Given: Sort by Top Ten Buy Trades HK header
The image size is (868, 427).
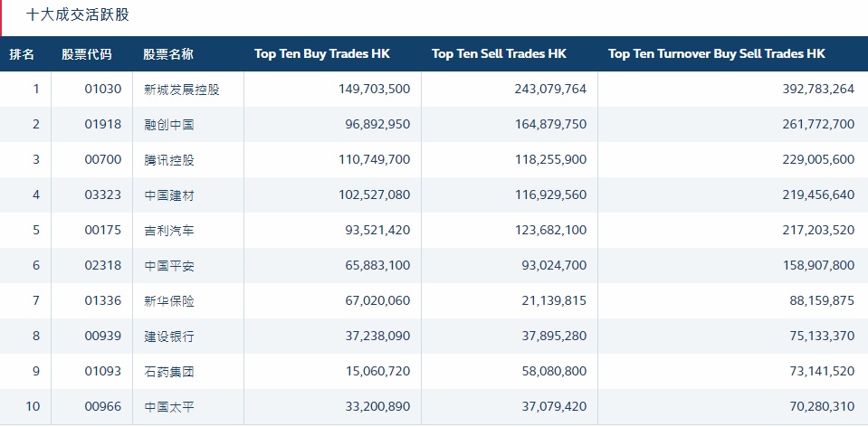Looking at the screenshot, I should tap(322, 54).
